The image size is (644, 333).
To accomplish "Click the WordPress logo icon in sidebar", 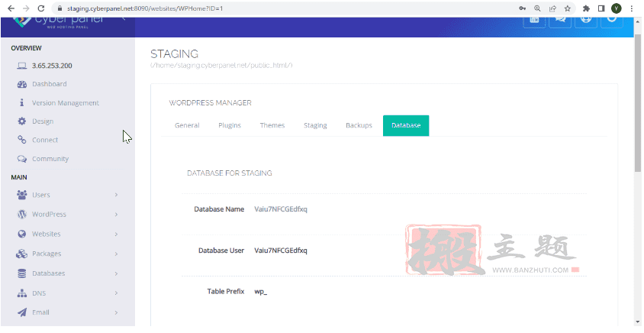I will (22, 214).
